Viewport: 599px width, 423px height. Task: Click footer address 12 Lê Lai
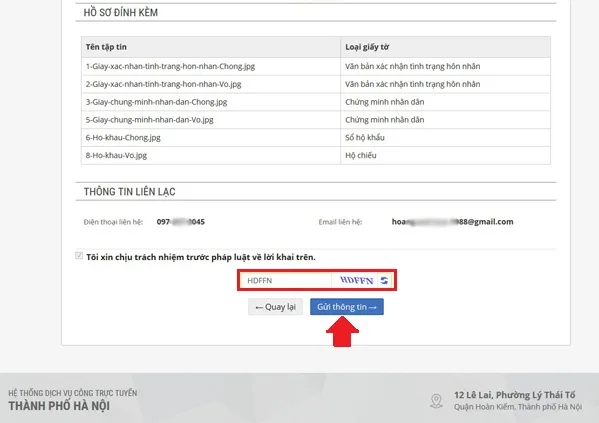[x=515, y=395]
